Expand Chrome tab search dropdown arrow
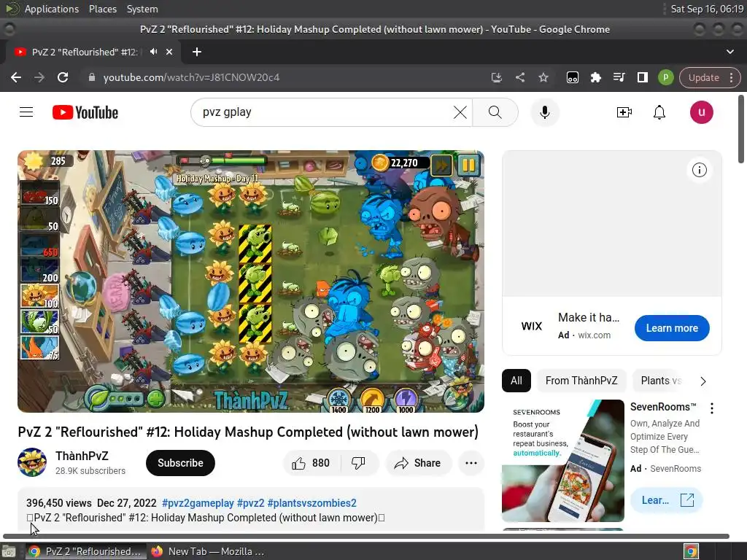The width and height of the screenshot is (747, 560). (729, 52)
